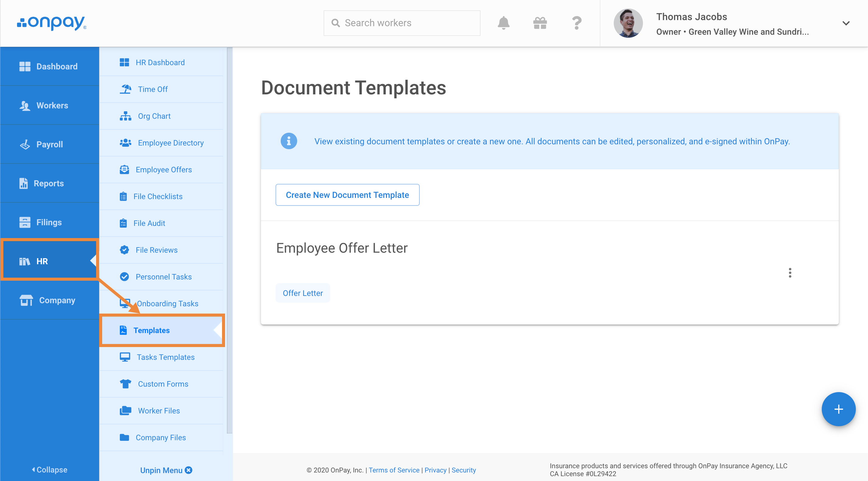Click the Worker Files folders icon
The width and height of the screenshot is (868, 481).
click(x=125, y=410)
